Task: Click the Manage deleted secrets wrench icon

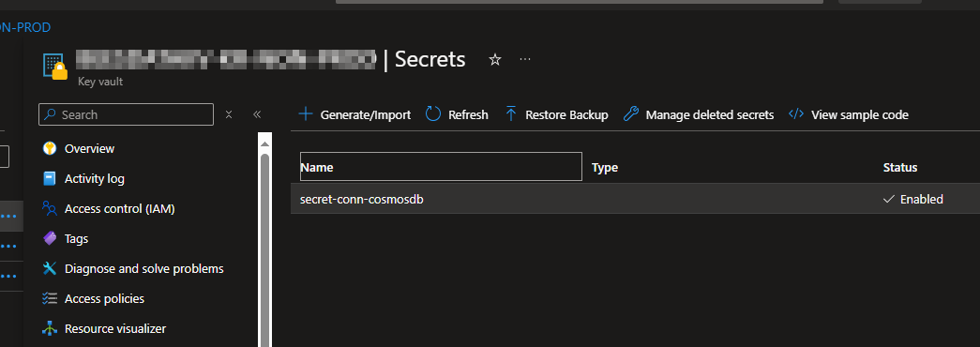Action: tap(631, 114)
